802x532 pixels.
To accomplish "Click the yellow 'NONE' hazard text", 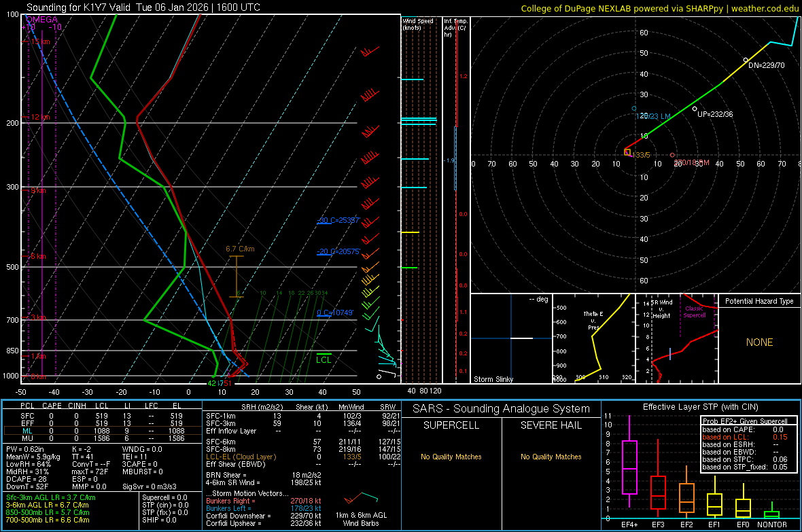I will tap(759, 342).
